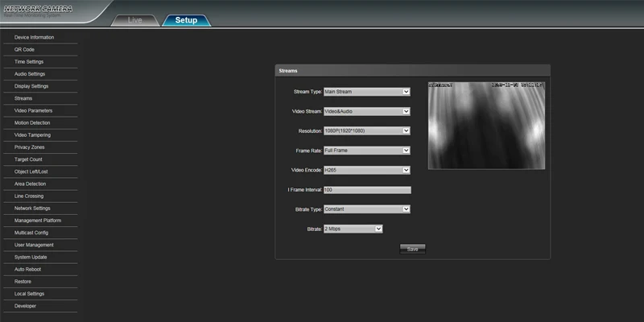Click the Network Camera logo
The height and width of the screenshot is (322, 644).
38,11
